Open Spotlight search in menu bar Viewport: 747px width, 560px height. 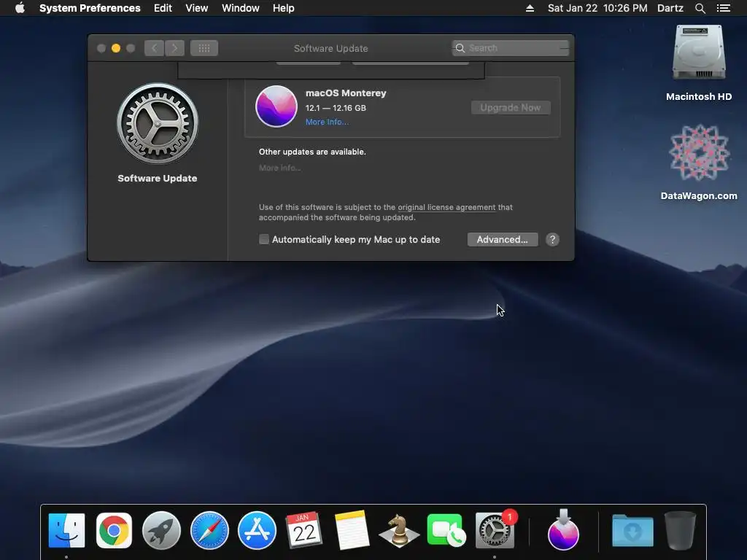(700, 8)
